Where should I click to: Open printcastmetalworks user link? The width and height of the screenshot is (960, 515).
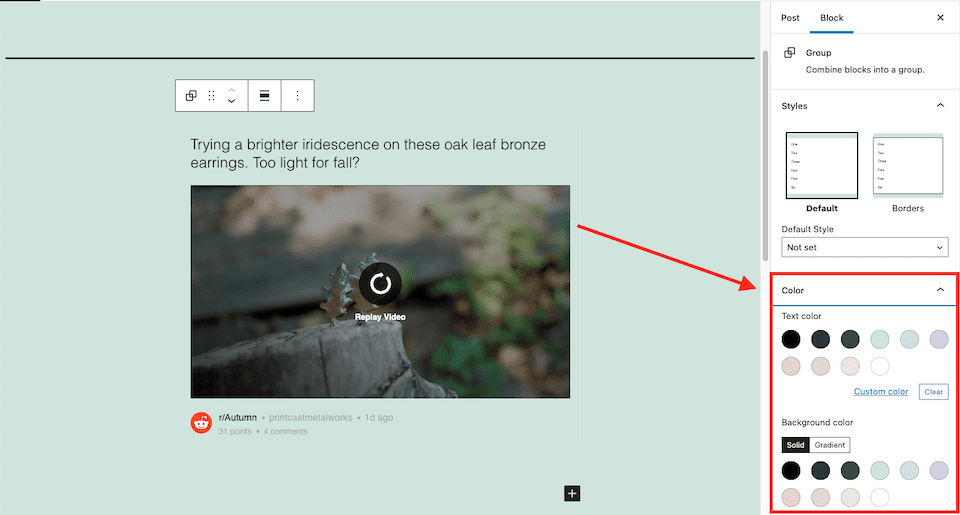[310, 418]
